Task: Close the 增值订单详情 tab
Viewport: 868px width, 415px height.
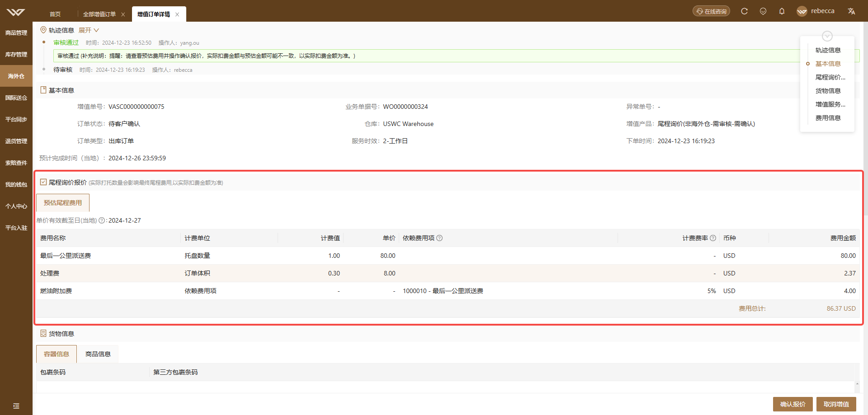Action: point(177,14)
